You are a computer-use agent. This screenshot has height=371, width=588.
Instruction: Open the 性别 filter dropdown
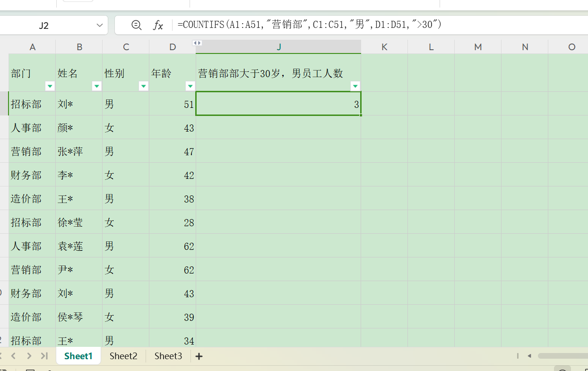(144, 86)
